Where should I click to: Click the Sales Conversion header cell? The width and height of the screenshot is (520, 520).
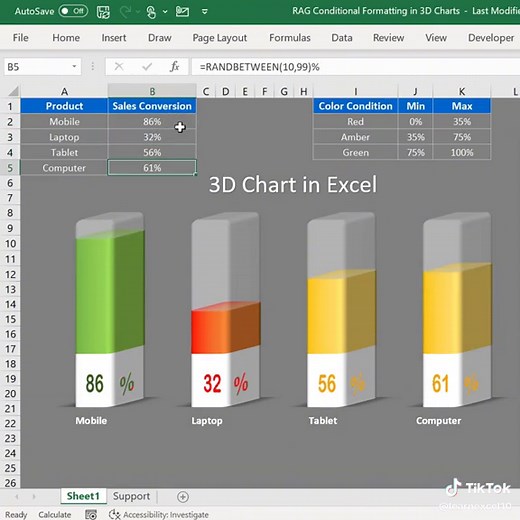(x=152, y=106)
